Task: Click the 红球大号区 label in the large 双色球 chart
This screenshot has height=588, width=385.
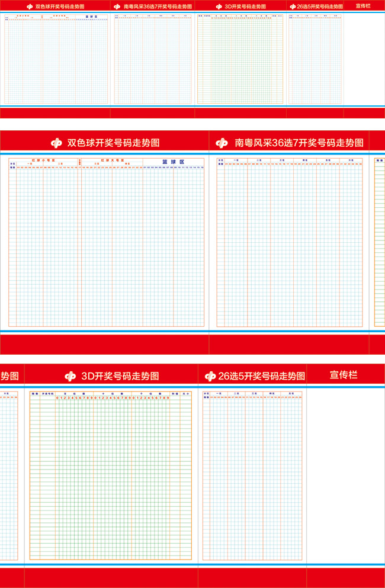Action: coord(112,160)
